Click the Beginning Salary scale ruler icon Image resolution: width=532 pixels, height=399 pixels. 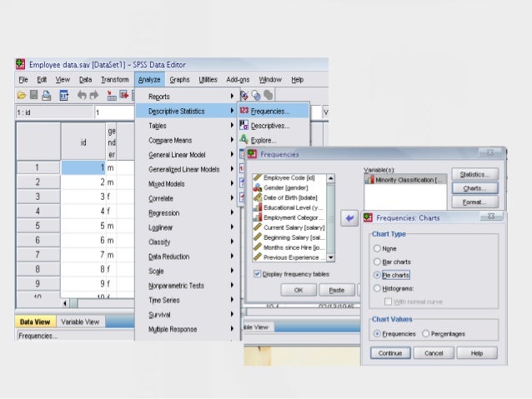(x=258, y=237)
